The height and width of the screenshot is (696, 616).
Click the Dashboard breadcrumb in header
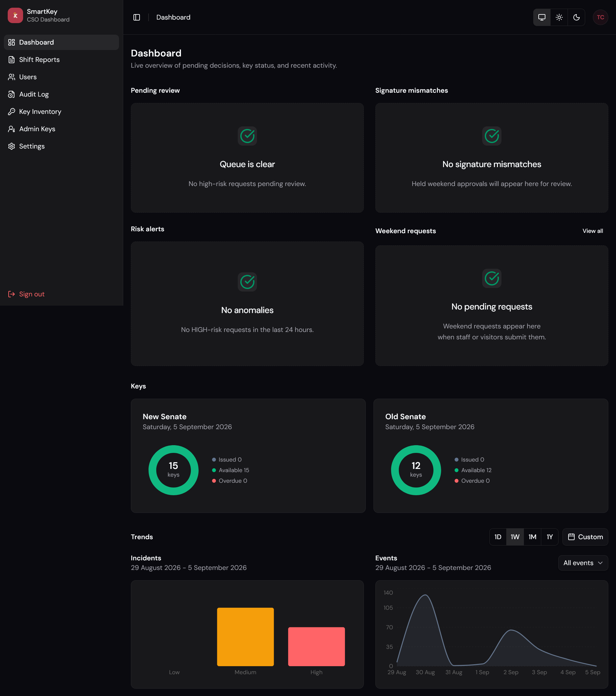click(173, 17)
